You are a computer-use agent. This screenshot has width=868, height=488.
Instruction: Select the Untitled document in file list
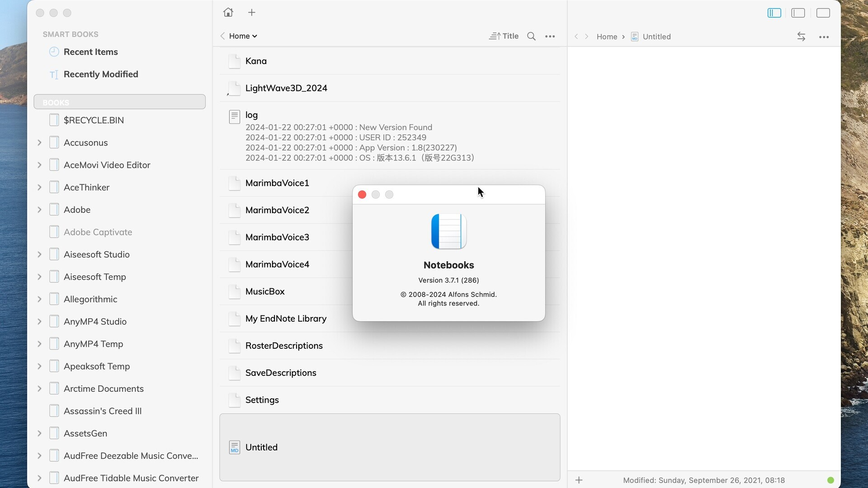(261, 447)
